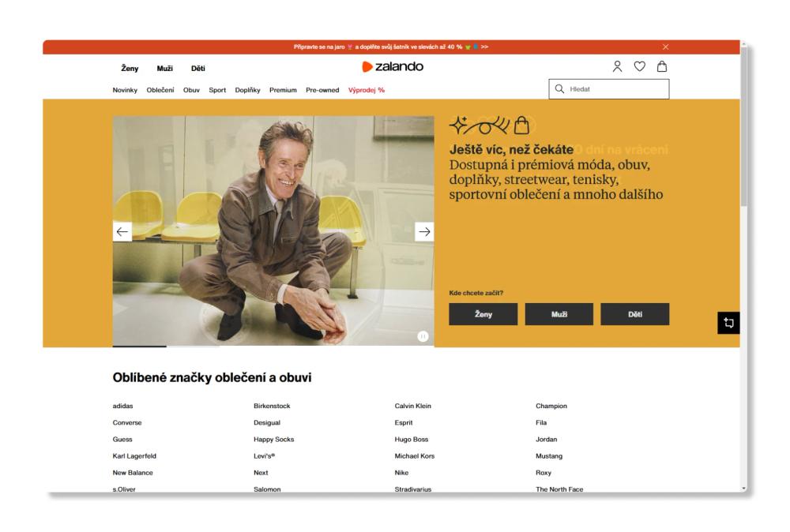The height and width of the screenshot is (532, 790).
Task: Open the Nike brand link
Action: coord(401,473)
